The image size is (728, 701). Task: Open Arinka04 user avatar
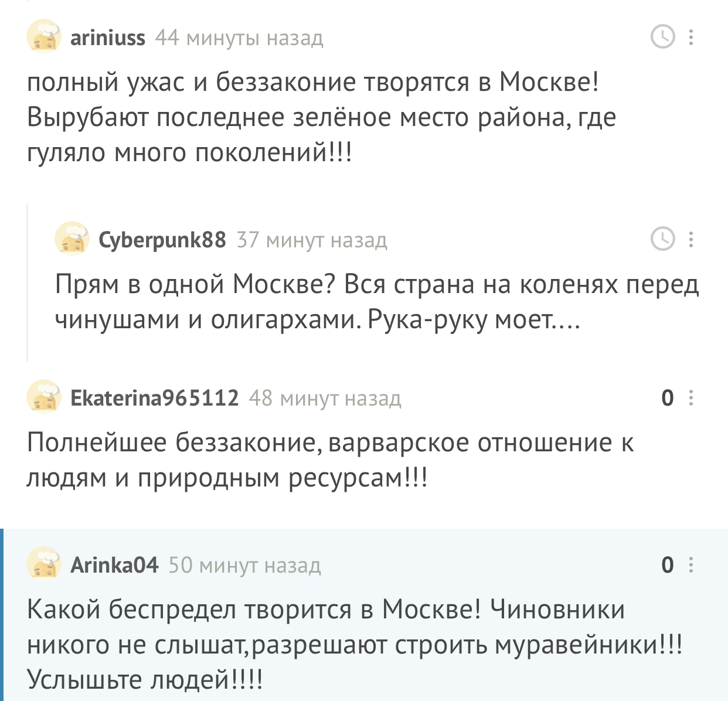click(x=44, y=564)
